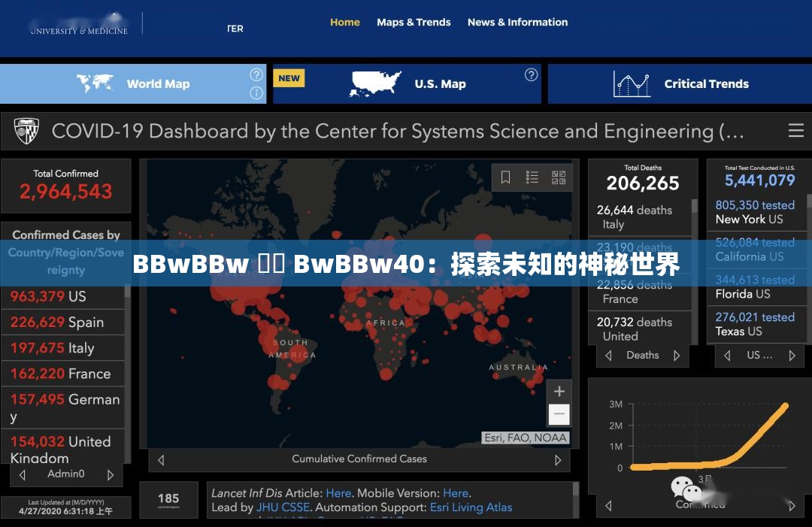Click the Esri, FAO, NOAA attribution
The image size is (812, 527).
pyautogui.click(x=525, y=438)
